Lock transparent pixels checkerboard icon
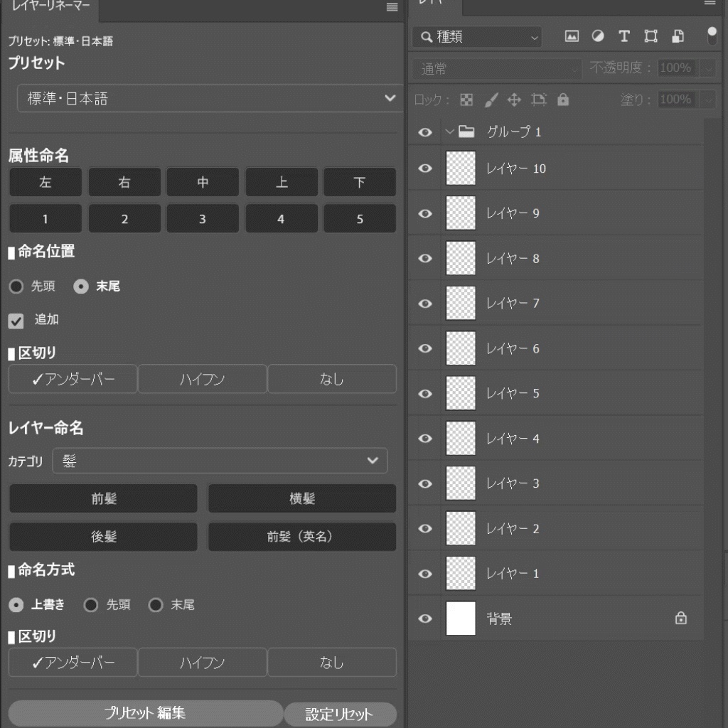 (466, 100)
